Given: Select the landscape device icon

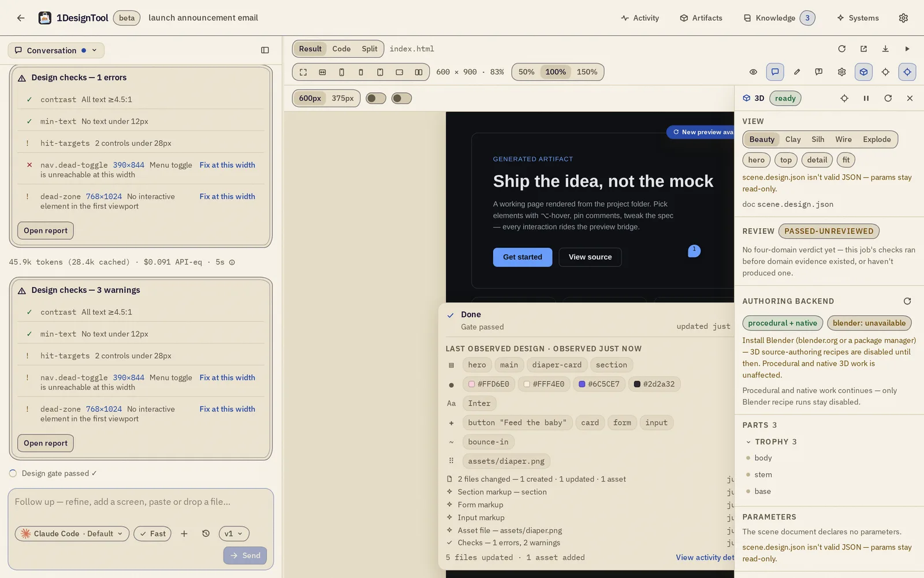Looking at the screenshot, I should (x=399, y=72).
